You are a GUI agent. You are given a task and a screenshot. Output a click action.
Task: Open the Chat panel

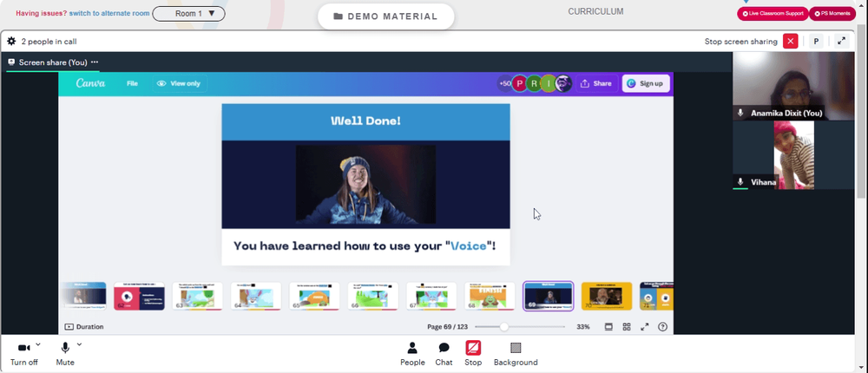coord(444,354)
